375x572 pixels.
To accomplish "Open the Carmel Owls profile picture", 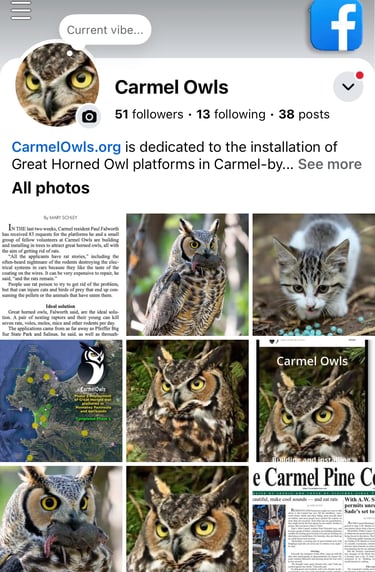I will (x=57, y=84).
